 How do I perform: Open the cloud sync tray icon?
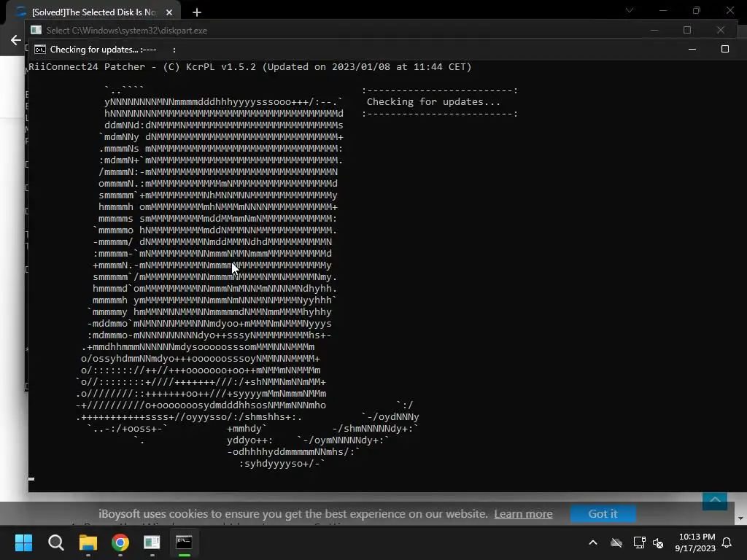tap(616, 542)
